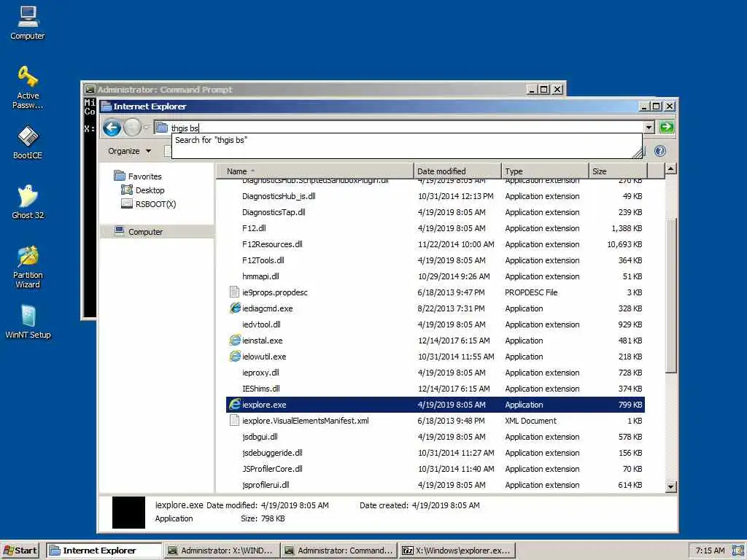The height and width of the screenshot is (560, 747).
Task: Select the F12Tools.dll file
Action: click(263, 260)
